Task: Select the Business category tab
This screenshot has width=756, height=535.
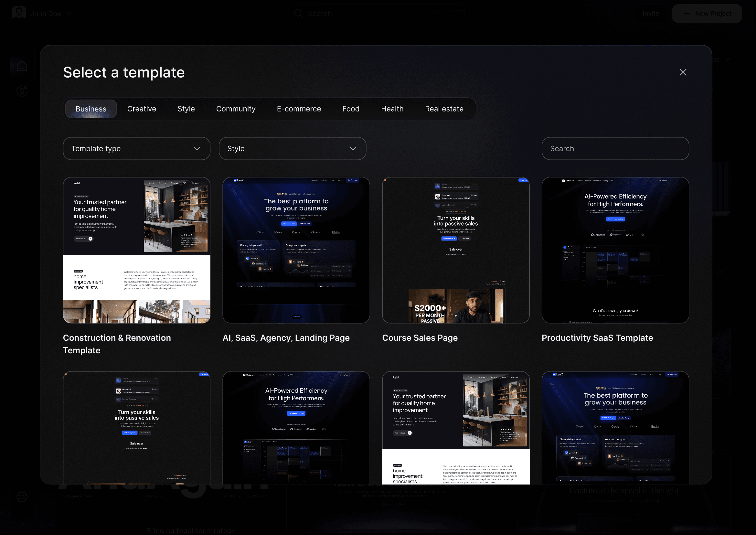Action: 91,109
